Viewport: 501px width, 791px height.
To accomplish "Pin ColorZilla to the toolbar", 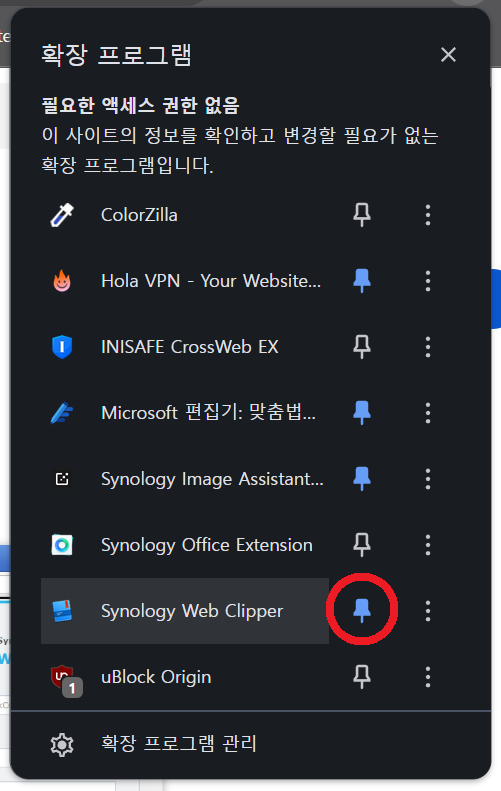I will click(x=362, y=215).
